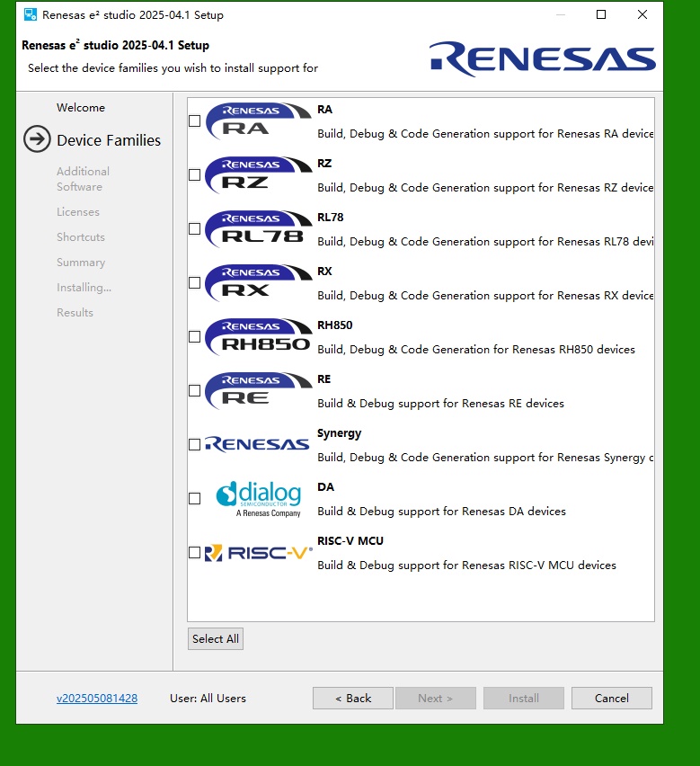Click the Dialog Semiconductor logo
The height and width of the screenshot is (766, 700).
259,499
